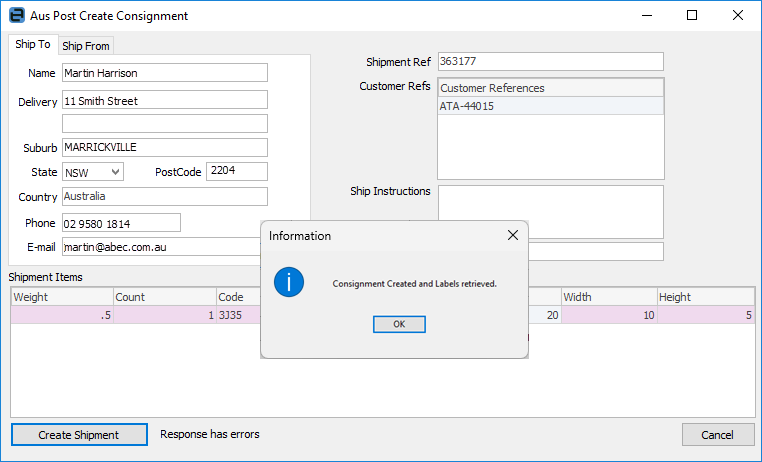762x462 pixels.
Task: Click the Phone number field
Action: tap(121, 222)
